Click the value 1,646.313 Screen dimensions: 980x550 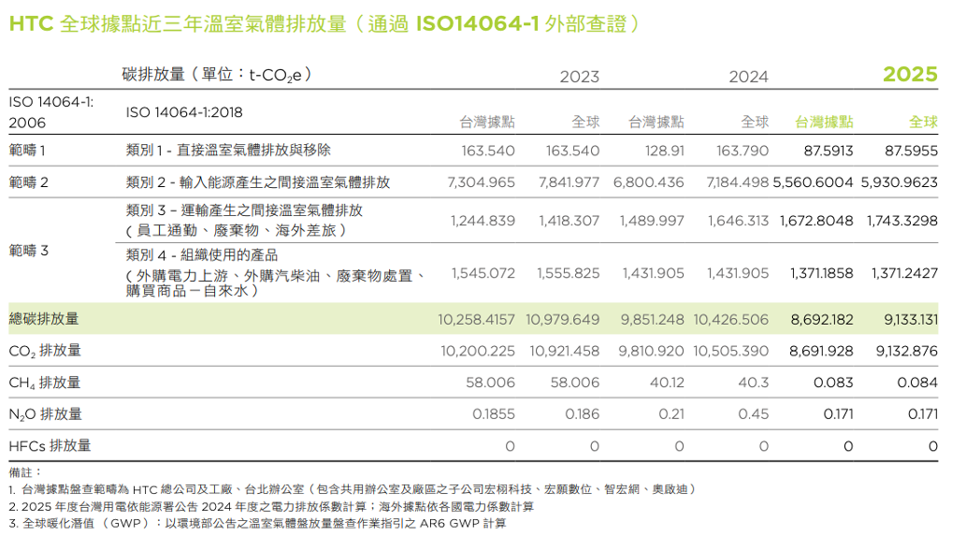(x=738, y=222)
